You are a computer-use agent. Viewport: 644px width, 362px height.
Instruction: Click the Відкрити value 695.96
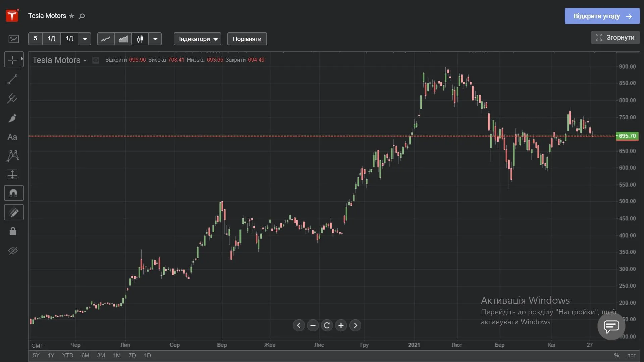[x=138, y=60]
